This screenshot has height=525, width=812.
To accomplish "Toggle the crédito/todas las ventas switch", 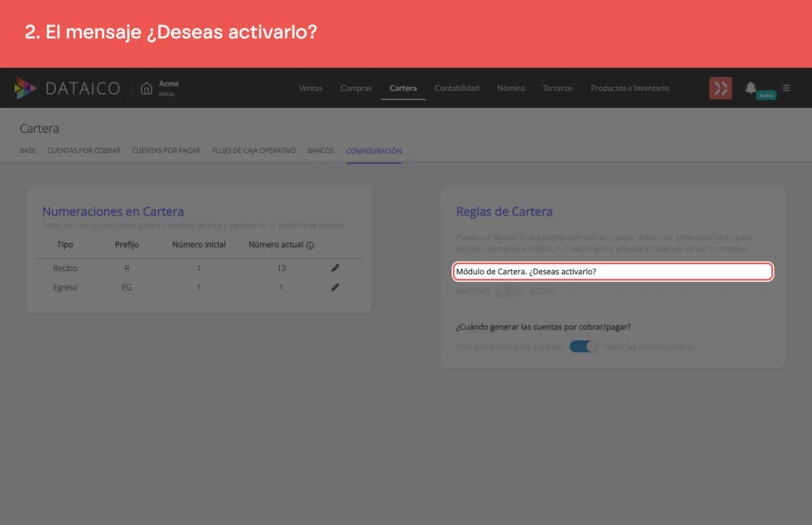I will 584,347.
